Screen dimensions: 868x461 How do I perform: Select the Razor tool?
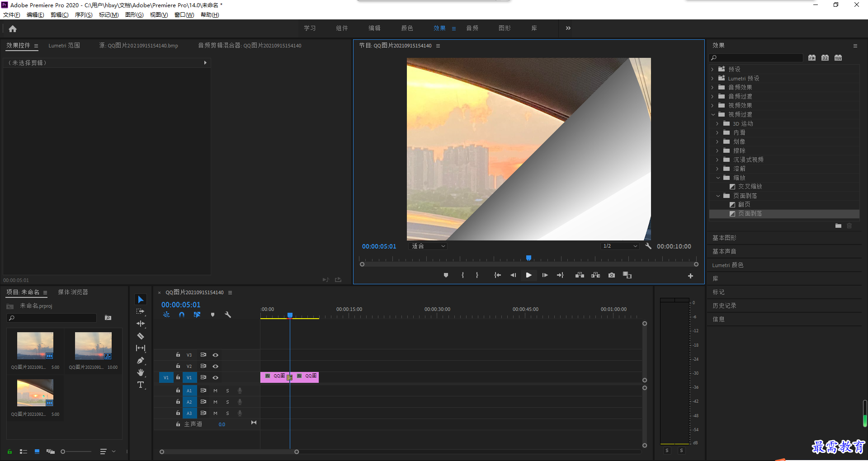(141, 336)
